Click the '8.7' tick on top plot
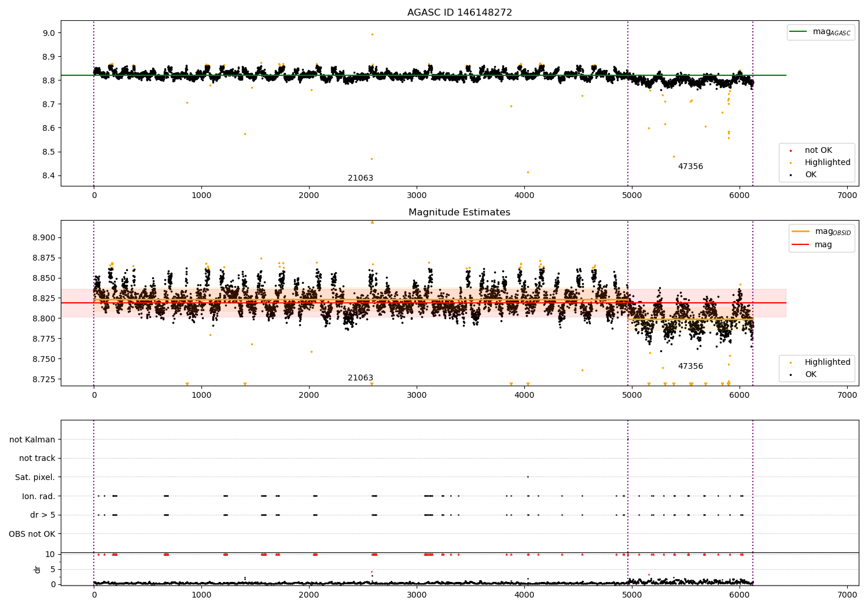 coord(49,104)
